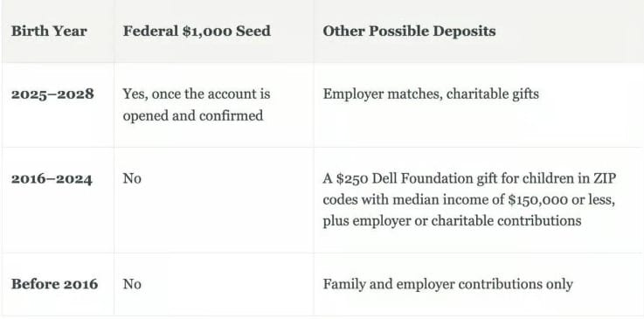Click the Federal $1,000 Seed header

coord(197,31)
